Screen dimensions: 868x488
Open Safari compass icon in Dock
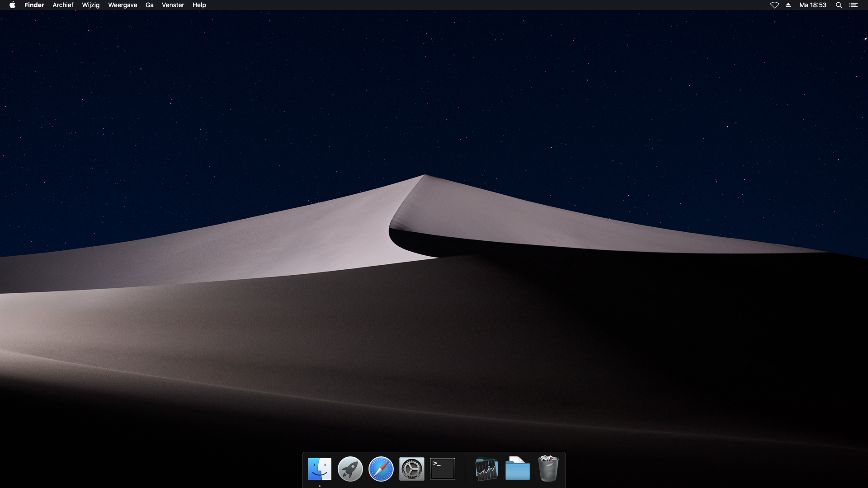[381, 469]
